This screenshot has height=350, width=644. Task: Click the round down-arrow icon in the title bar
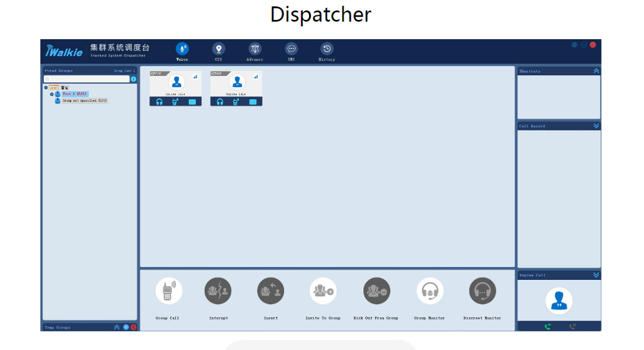pyautogui.click(x=583, y=45)
